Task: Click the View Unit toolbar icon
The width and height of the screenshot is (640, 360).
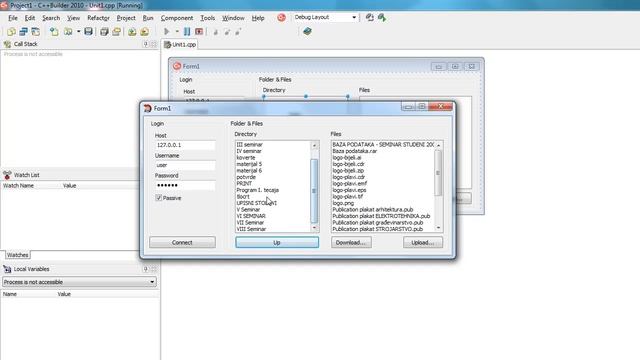Action: 23,31
